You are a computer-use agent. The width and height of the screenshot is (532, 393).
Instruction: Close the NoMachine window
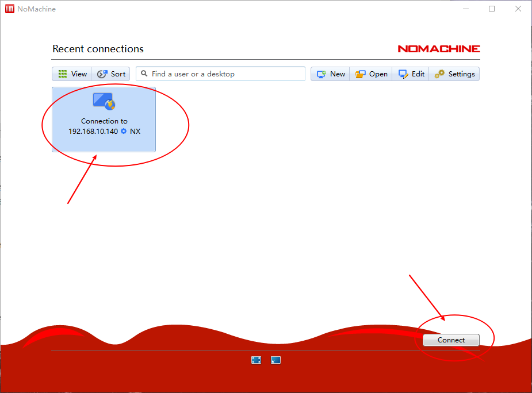pos(518,9)
